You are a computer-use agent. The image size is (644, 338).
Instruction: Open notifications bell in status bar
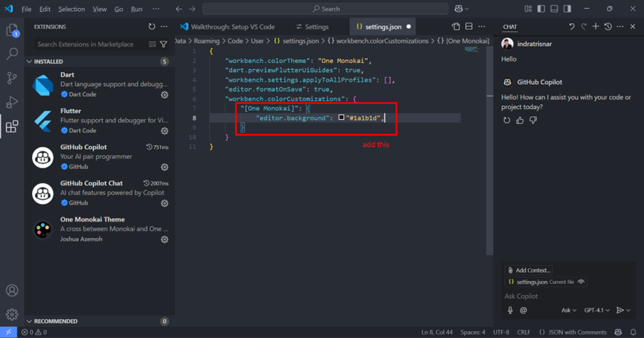[633, 333]
